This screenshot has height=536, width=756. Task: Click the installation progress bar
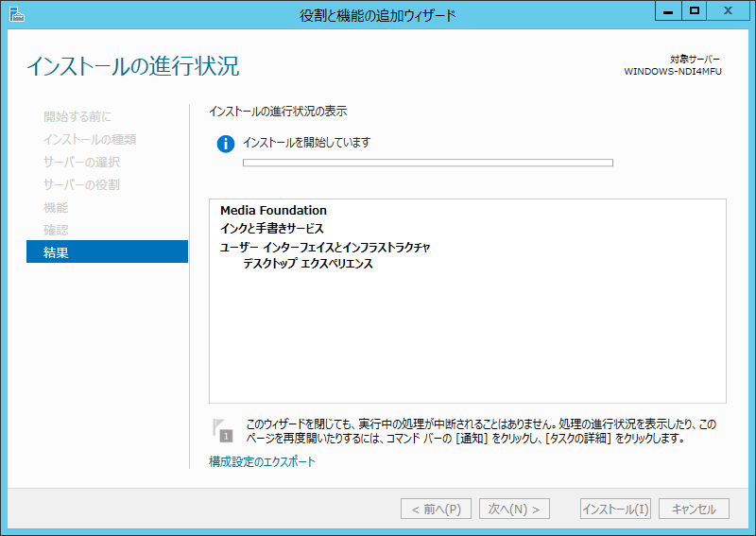point(427,163)
